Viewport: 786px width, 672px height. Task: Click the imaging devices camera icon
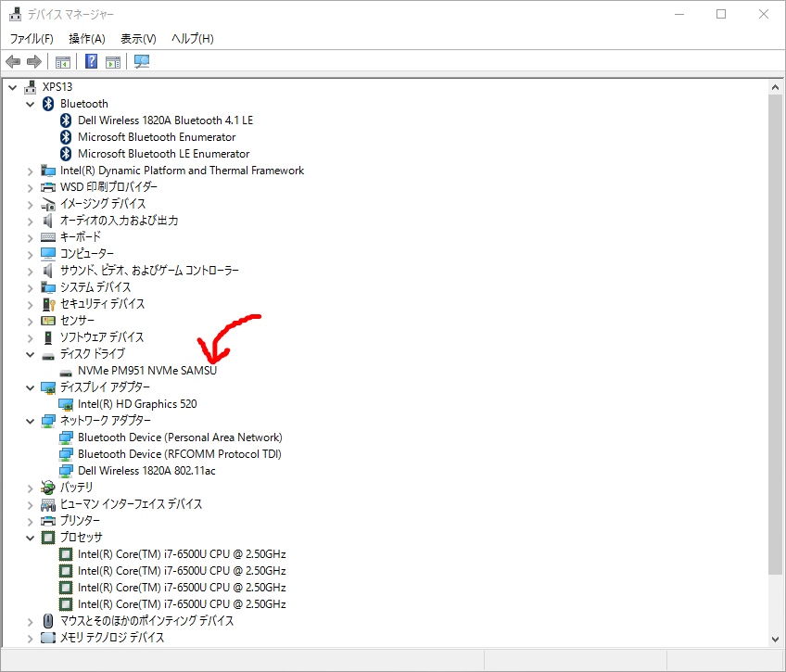click(48, 204)
